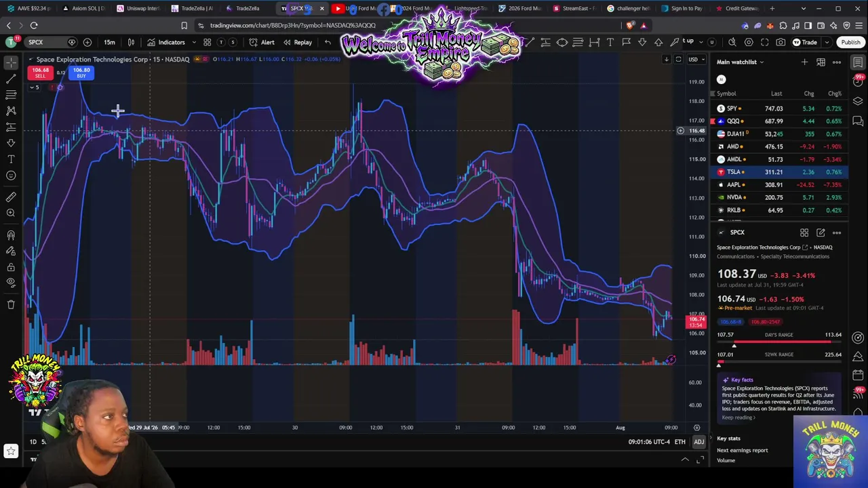Open the Keep reading link in Key facts
868x488 pixels.
click(738, 418)
